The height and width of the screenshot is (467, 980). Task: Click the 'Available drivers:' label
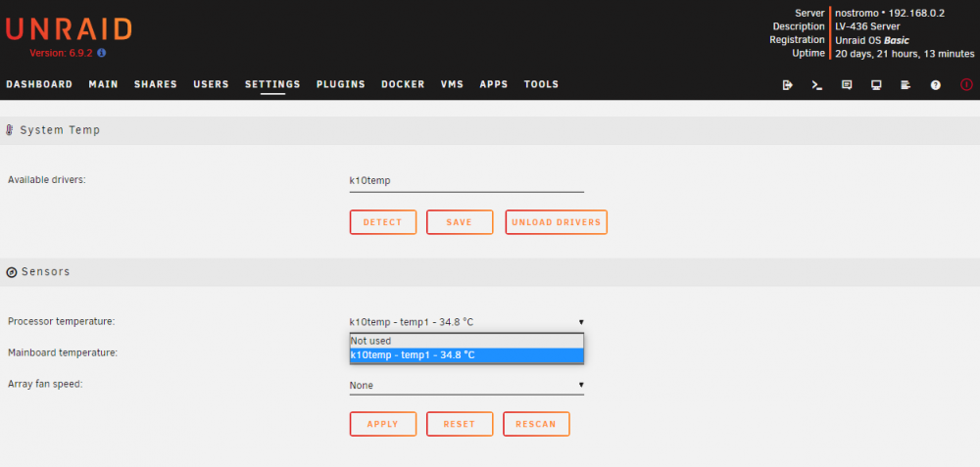click(x=46, y=180)
